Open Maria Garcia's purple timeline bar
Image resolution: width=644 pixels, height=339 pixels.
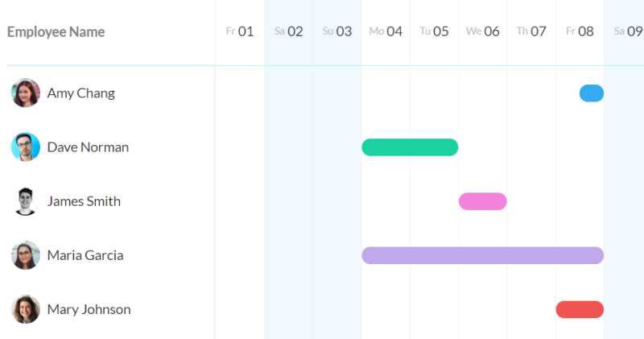[x=482, y=255]
